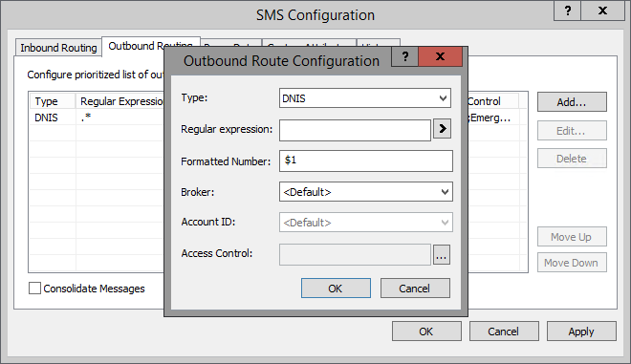
Task: Click Cancel in SMS Configuration window
Action: 504,331
